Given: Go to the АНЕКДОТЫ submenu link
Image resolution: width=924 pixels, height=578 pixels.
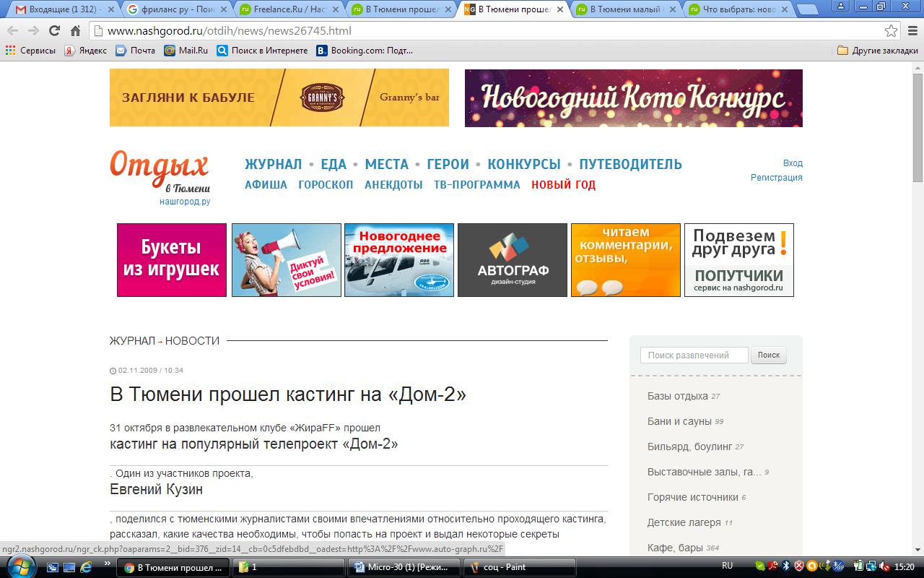Looking at the screenshot, I should [393, 184].
